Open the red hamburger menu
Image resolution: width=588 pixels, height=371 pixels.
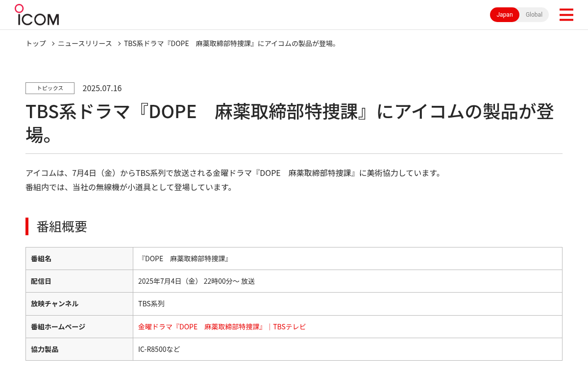566,15
